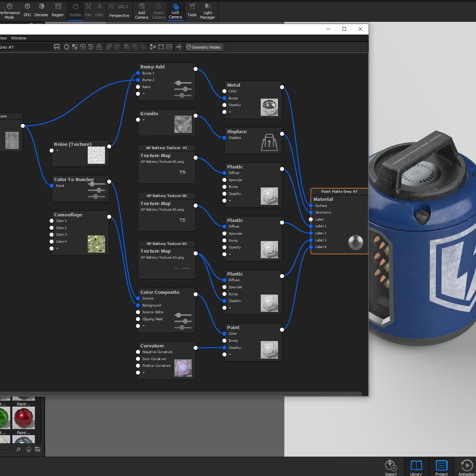Click the Perspective value field
The width and height of the screenshot is (476, 476).
click(123, 7)
